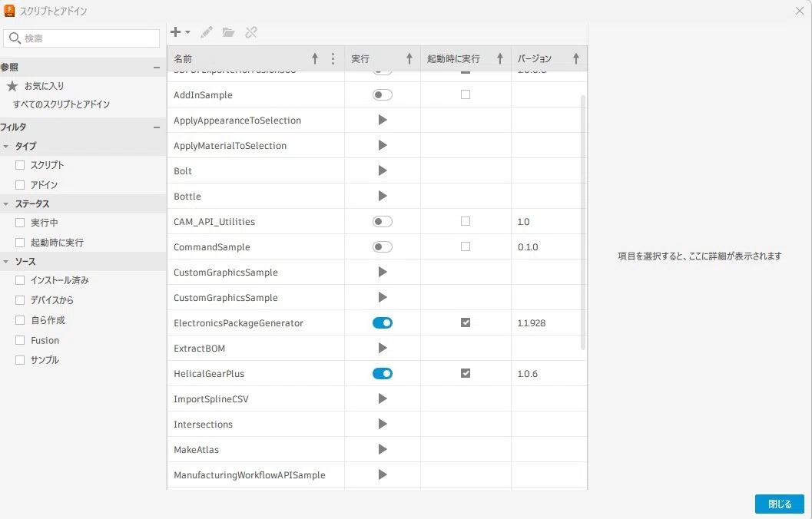812x519 pixels.
Task: Click the plus icon to add script
Action: (x=176, y=32)
